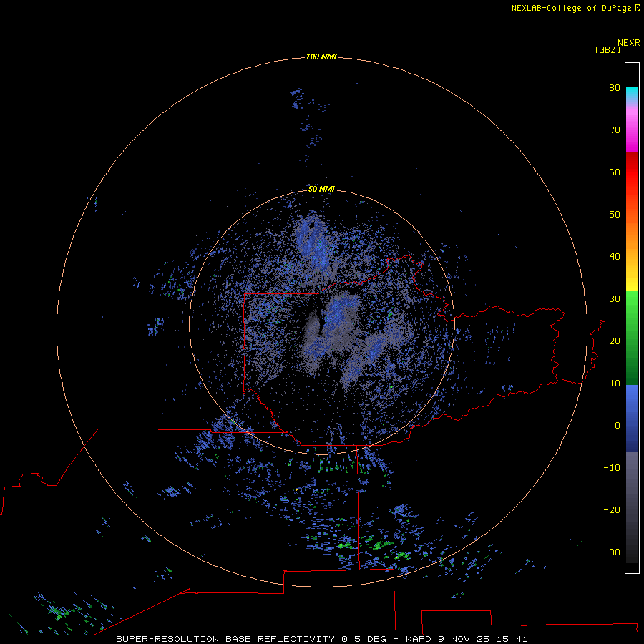644x644 pixels.
Task: Click the 70 value on dBZ scale
Action: tap(615, 130)
